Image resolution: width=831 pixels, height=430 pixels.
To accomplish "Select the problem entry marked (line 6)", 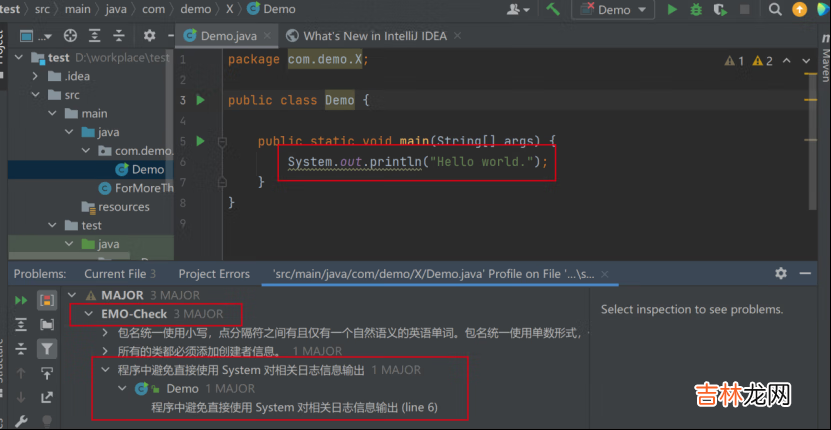I will pos(295,407).
